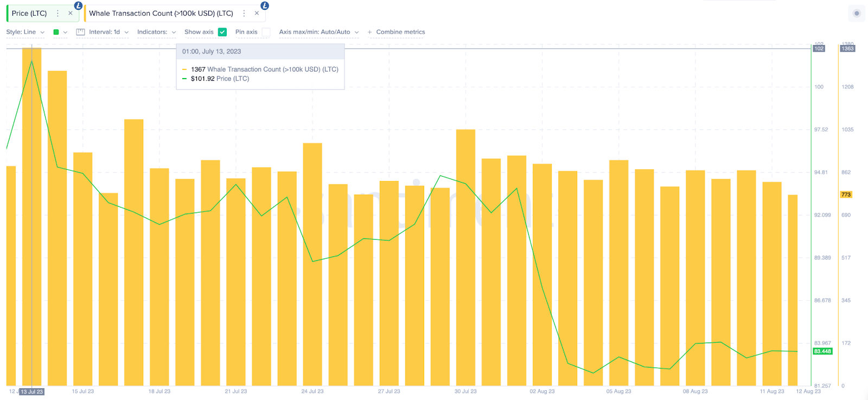This screenshot has width=868, height=400.
Task: Click the round dot button at top right
Action: point(857,14)
